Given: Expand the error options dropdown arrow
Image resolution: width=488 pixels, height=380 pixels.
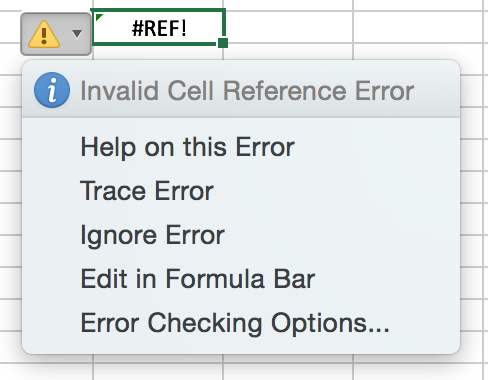Looking at the screenshot, I should (77, 34).
